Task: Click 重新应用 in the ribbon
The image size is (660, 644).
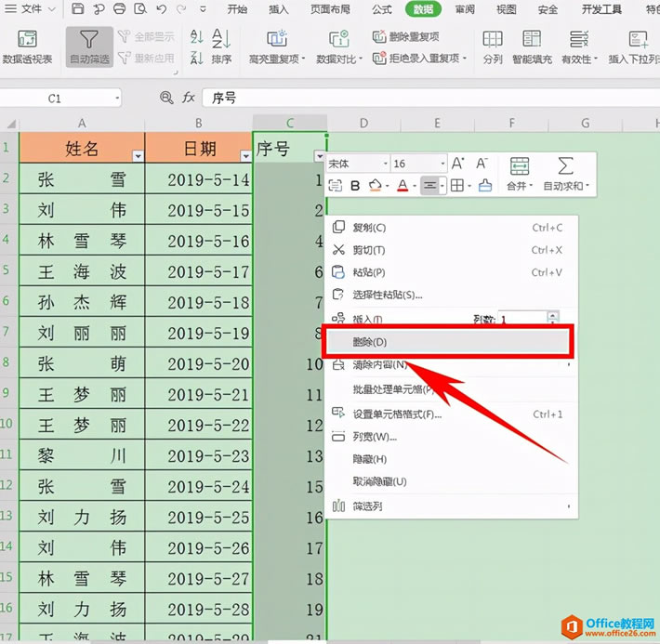Action: [x=147, y=58]
